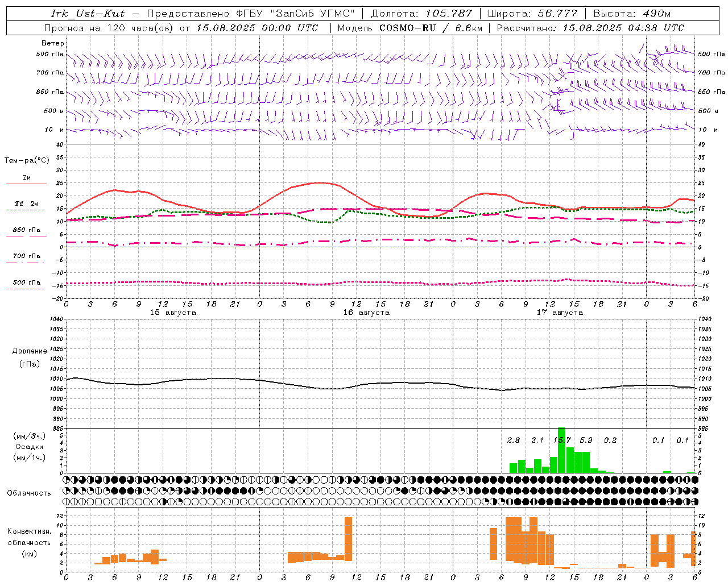Screen dimensions: 728x582
Task: Click the precipitation total 5.9
Action: [x=586, y=440]
